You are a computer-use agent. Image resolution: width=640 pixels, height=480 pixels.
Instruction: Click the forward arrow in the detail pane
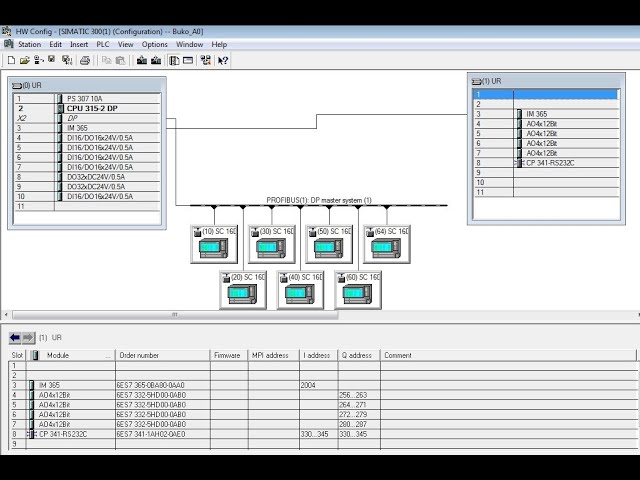pos(28,338)
